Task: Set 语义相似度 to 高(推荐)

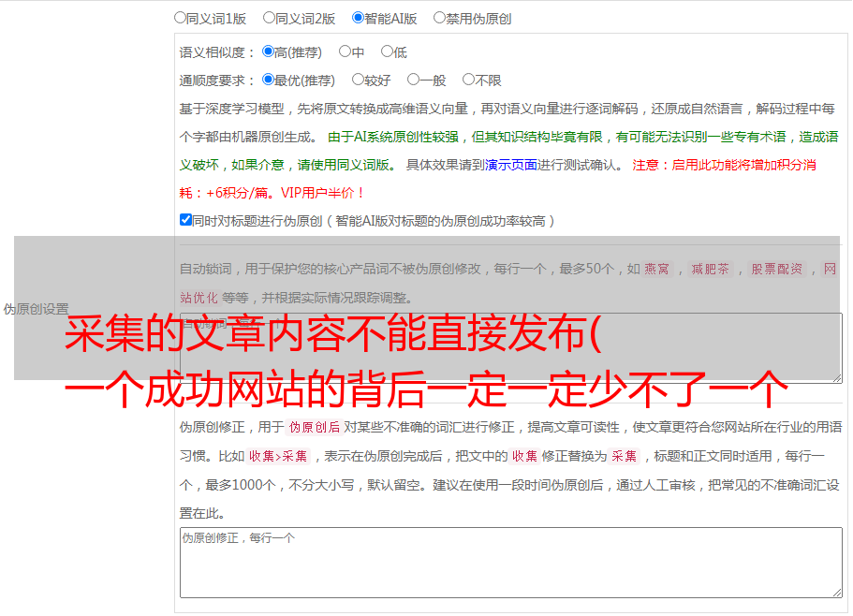Action: [x=268, y=51]
